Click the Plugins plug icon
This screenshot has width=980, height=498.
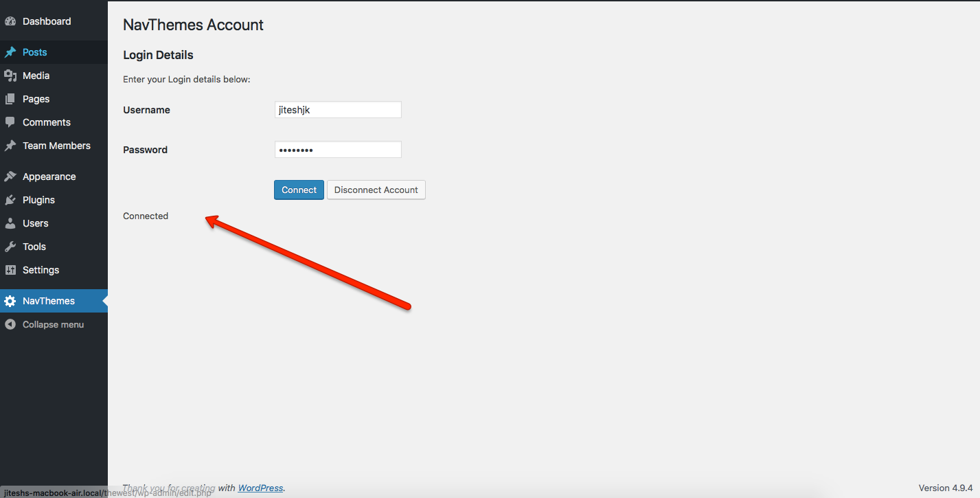[x=10, y=200]
